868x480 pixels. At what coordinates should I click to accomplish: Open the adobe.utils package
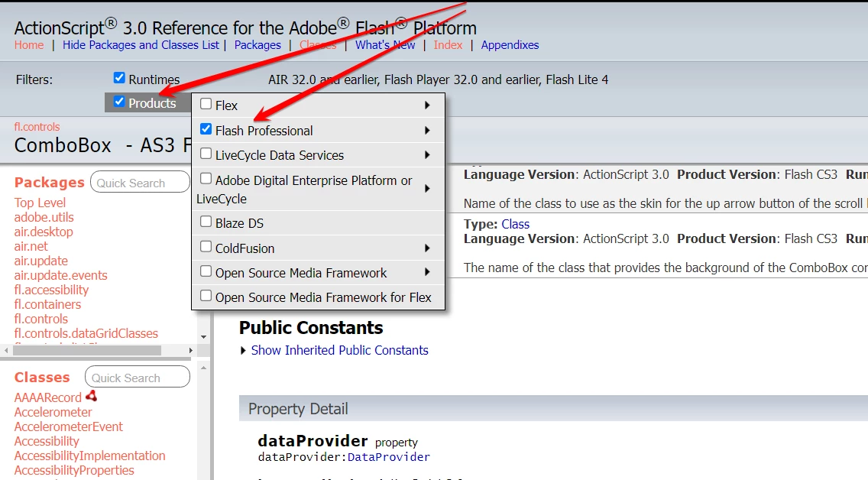(x=44, y=217)
